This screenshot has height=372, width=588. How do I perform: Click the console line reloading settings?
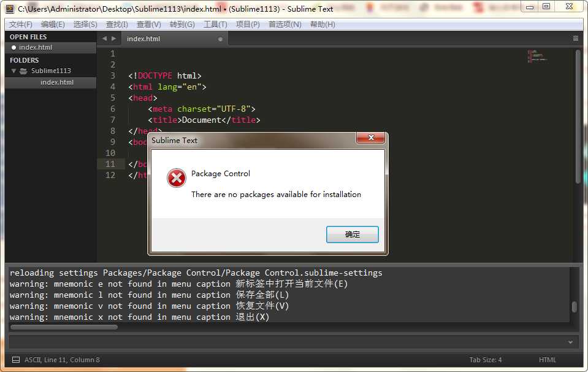[x=196, y=273]
